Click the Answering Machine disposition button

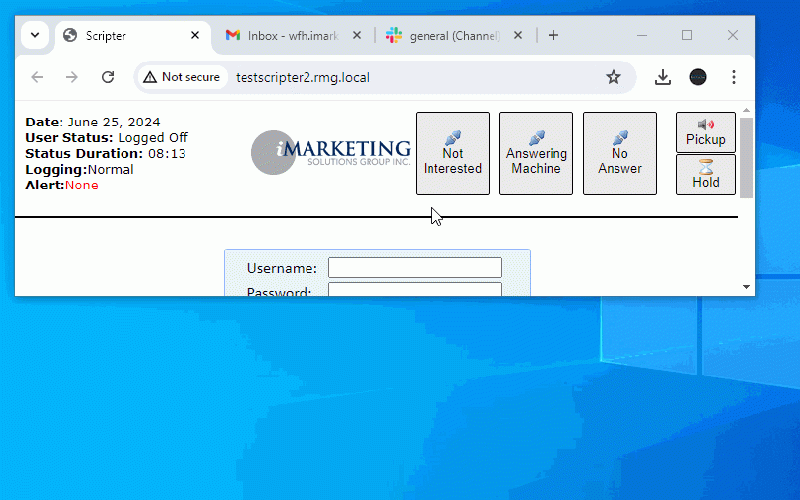pyautogui.click(x=536, y=154)
